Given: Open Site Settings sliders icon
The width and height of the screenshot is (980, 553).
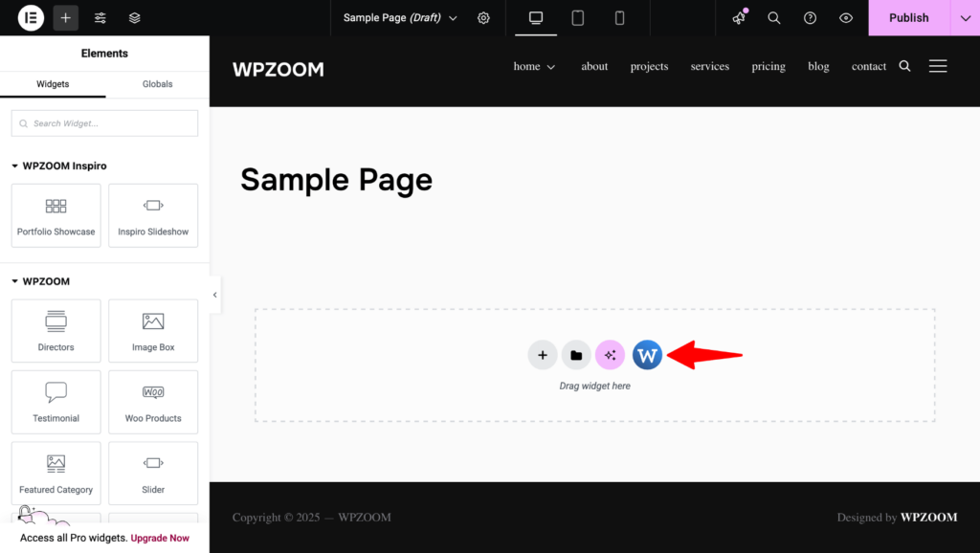Looking at the screenshot, I should pyautogui.click(x=100, y=18).
